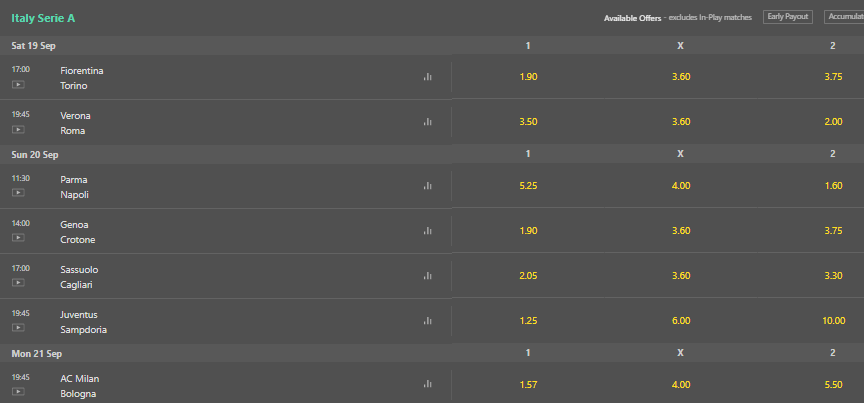
Task: Pick Fiorentina home win odds 1.90
Action: click(x=528, y=77)
